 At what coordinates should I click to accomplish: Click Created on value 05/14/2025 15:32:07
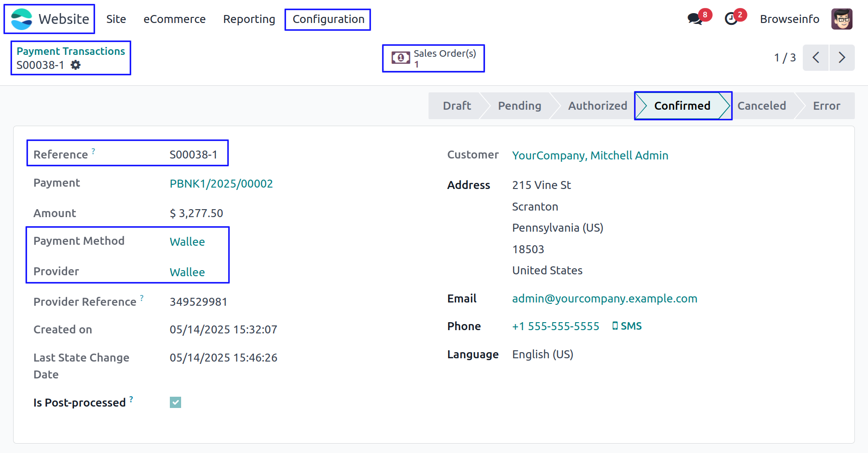coord(223,330)
